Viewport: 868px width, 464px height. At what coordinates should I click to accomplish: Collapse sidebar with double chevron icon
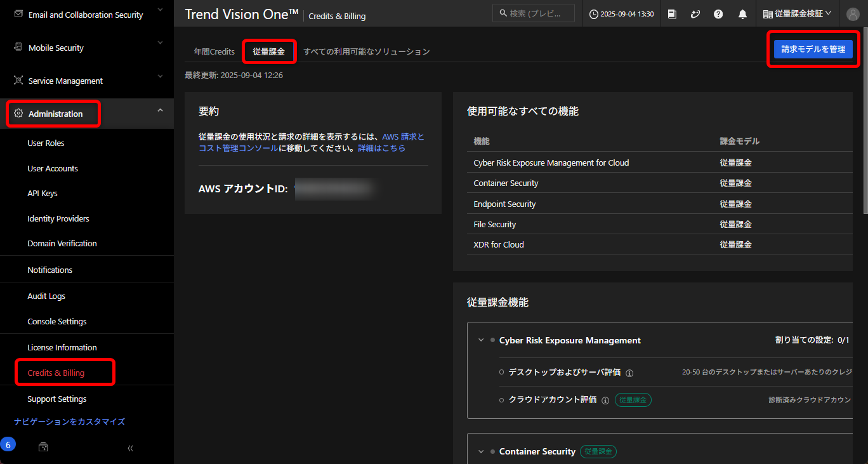click(130, 447)
